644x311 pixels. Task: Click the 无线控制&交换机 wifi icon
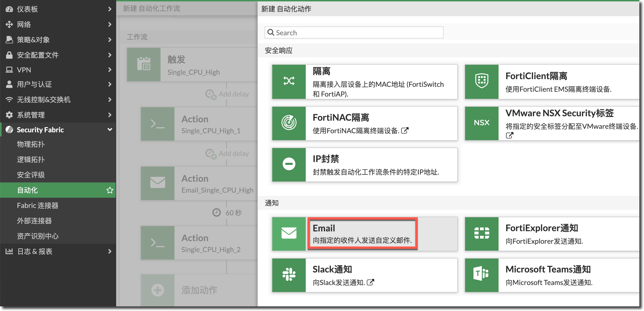click(9, 100)
